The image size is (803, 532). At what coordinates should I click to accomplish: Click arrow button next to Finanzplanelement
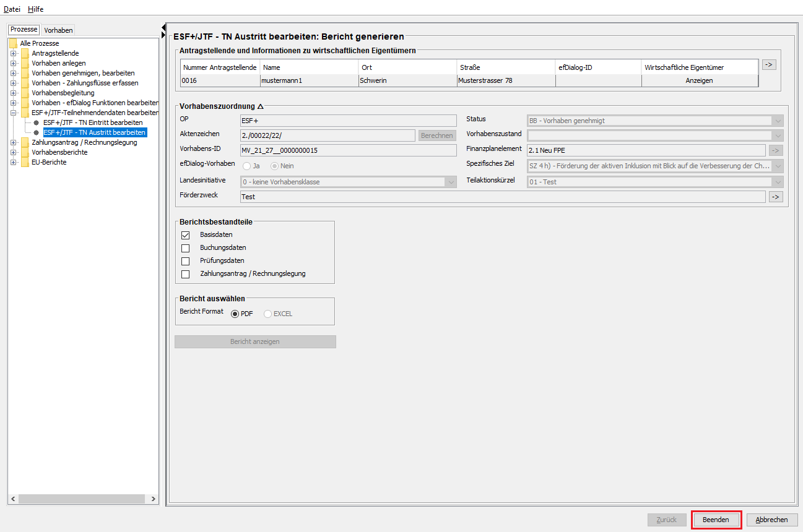pos(776,150)
